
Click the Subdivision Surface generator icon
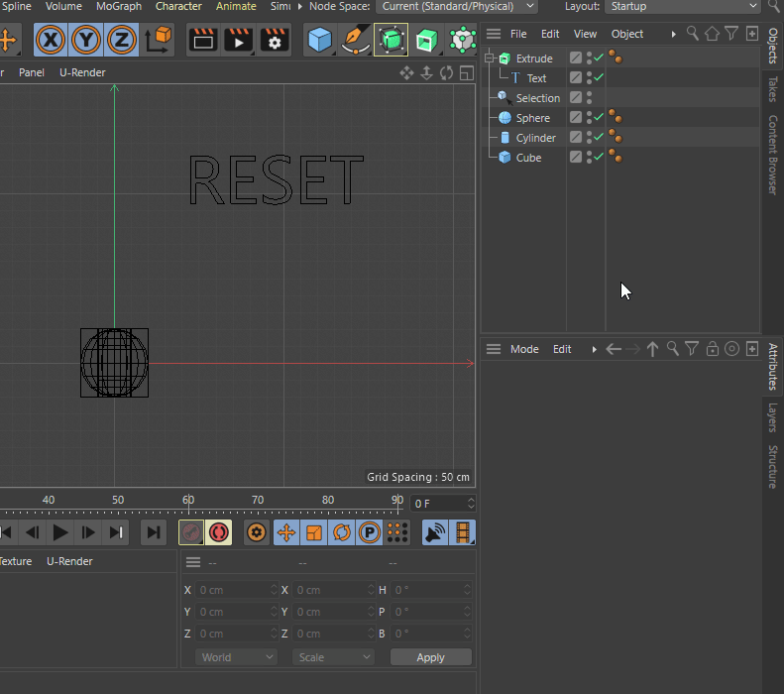click(391, 40)
